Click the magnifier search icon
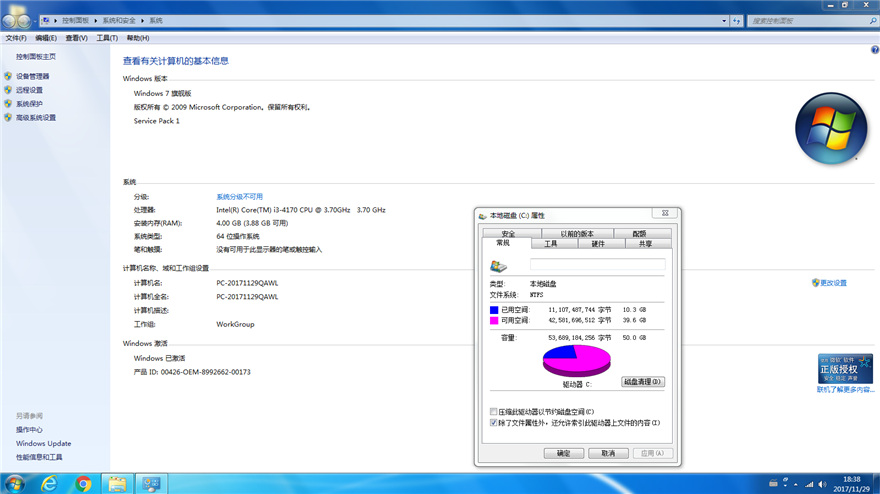Image resolution: width=880 pixels, height=494 pixels. tap(873, 21)
